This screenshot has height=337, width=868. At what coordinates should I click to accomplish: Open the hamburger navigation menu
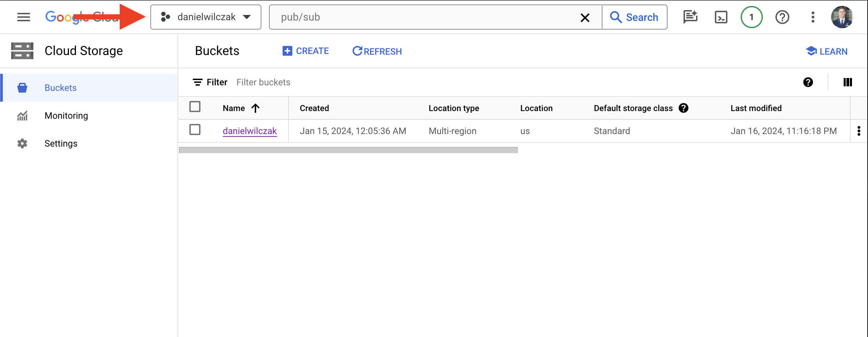coord(24,17)
